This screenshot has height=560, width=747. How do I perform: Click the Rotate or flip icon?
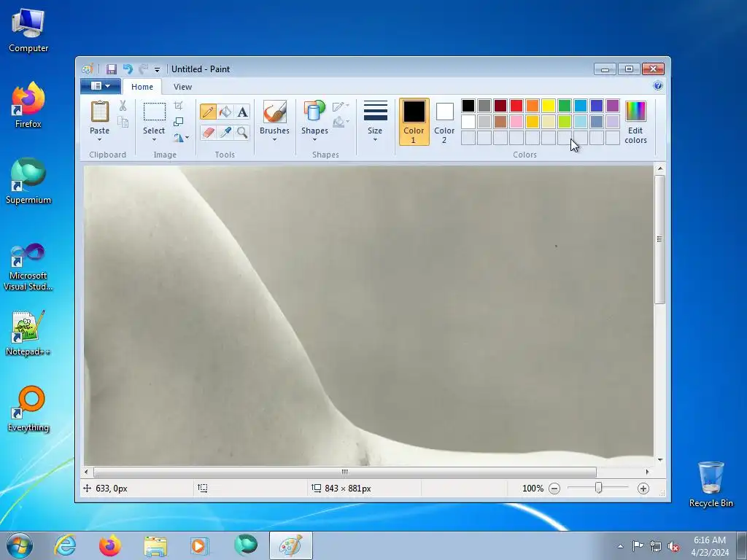178,138
